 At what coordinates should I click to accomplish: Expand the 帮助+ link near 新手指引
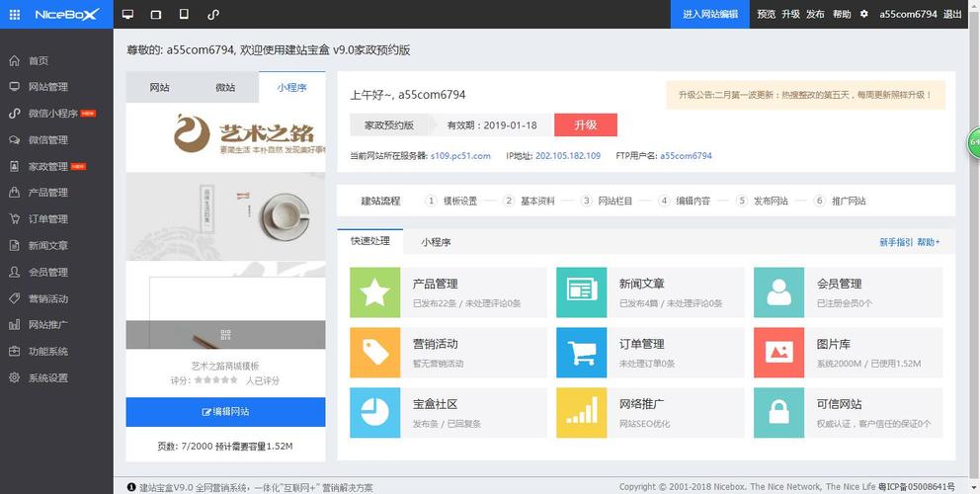[929, 242]
